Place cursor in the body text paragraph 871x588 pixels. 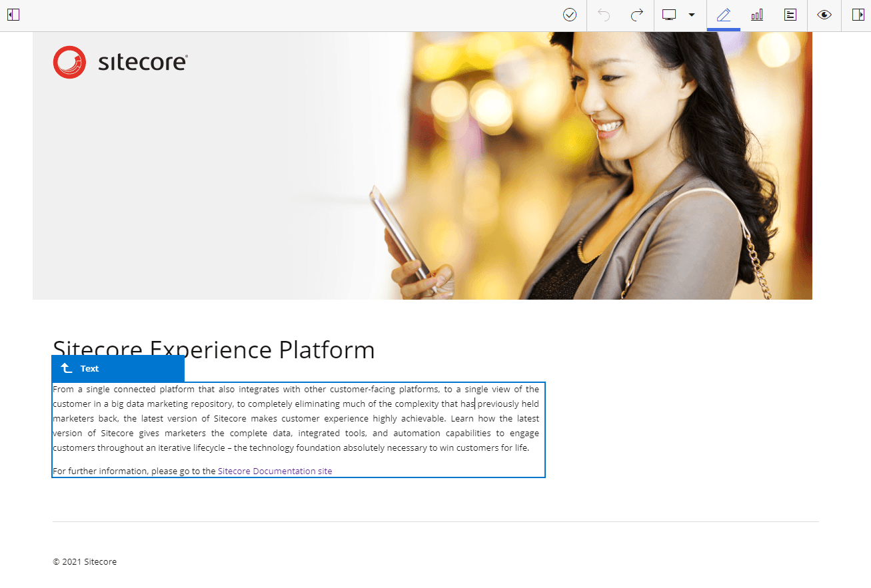tap(296, 418)
